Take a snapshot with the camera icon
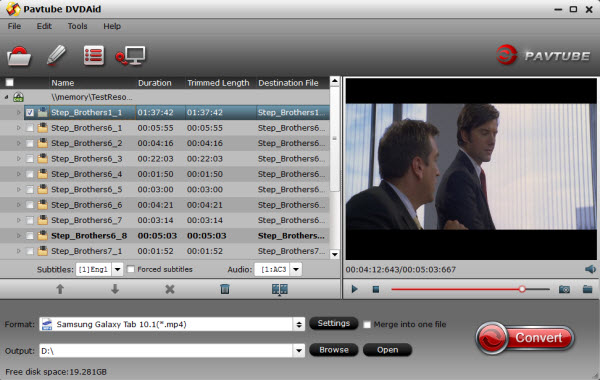This screenshot has width=600, height=380. (564, 289)
